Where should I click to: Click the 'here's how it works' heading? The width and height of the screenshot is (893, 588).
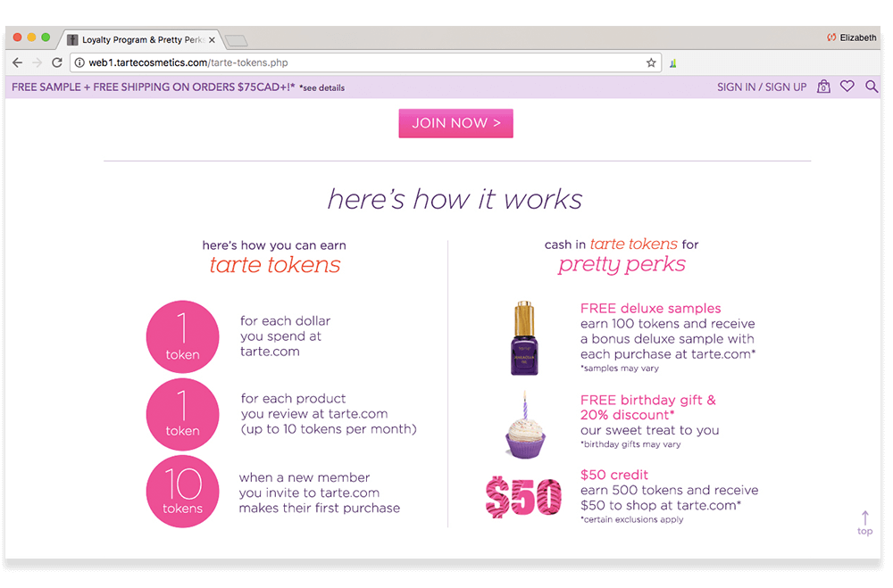pos(455,199)
